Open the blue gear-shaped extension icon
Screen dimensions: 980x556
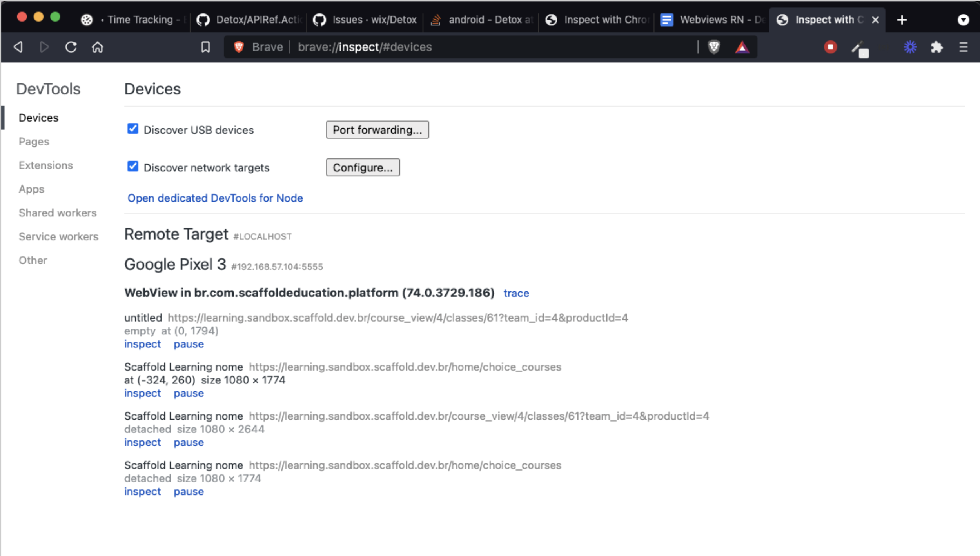coord(910,47)
